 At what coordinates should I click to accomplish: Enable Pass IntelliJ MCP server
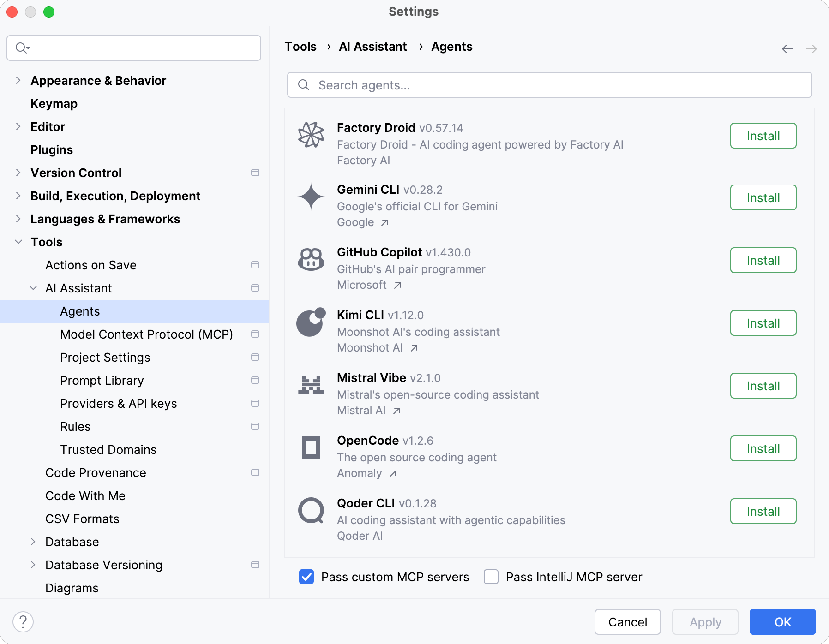click(491, 577)
